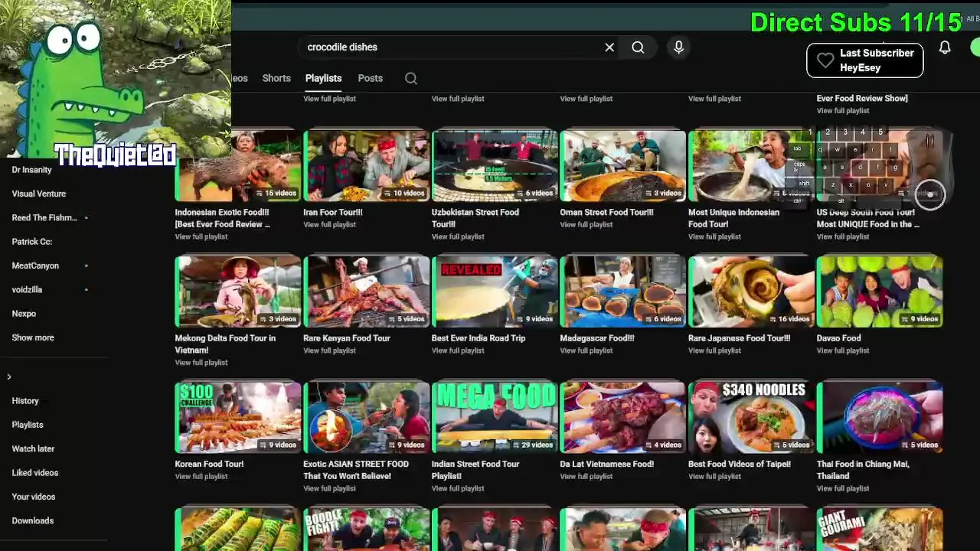View full playlist under Iran Foor Tour
Screen dimensions: 980x551
click(329, 225)
